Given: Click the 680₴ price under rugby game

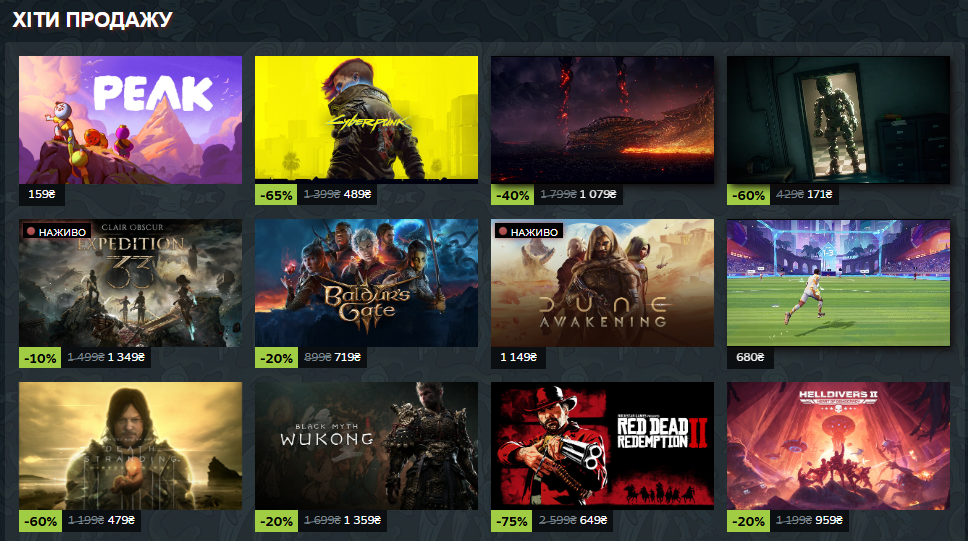Looking at the screenshot, I should 750,357.
